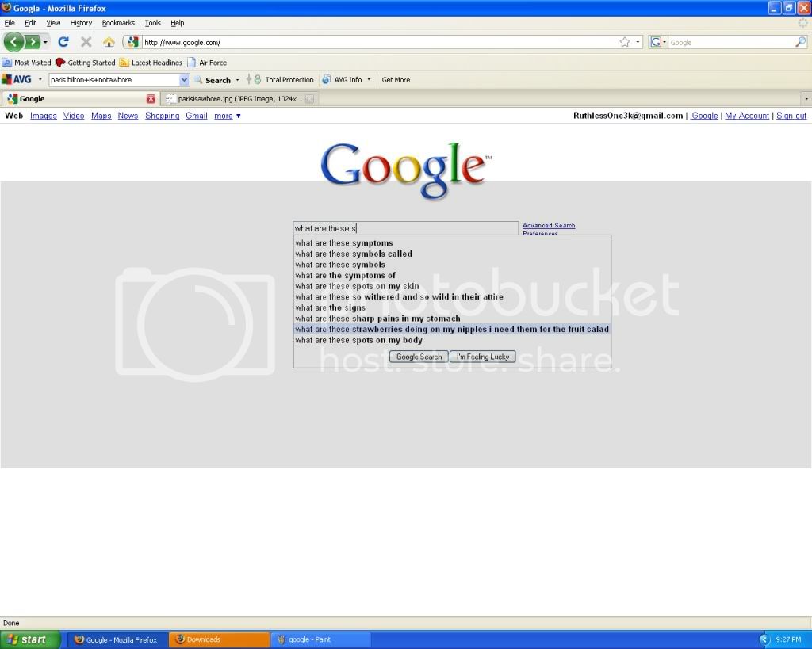This screenshot has width=812, height=649.
Task: Select suggestion 'what are these spots on my skin'
Action: click(x=452, y=286)
